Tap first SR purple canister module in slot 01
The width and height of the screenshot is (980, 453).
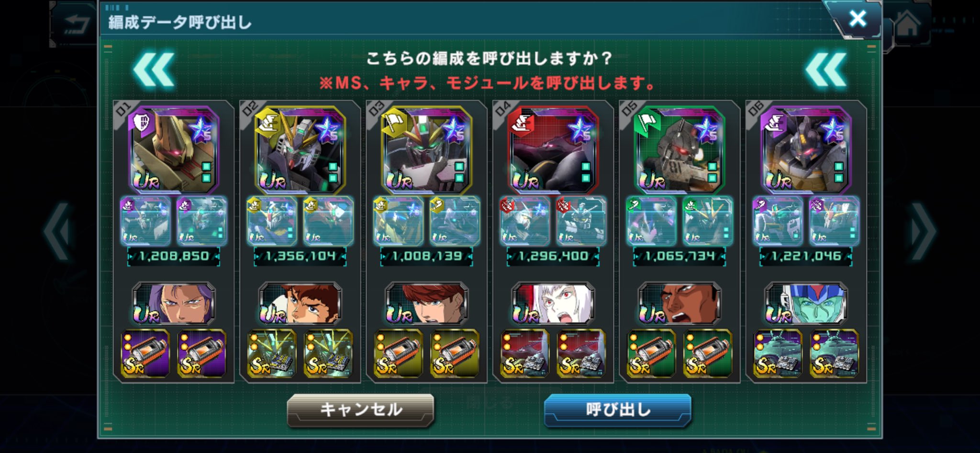145,353
